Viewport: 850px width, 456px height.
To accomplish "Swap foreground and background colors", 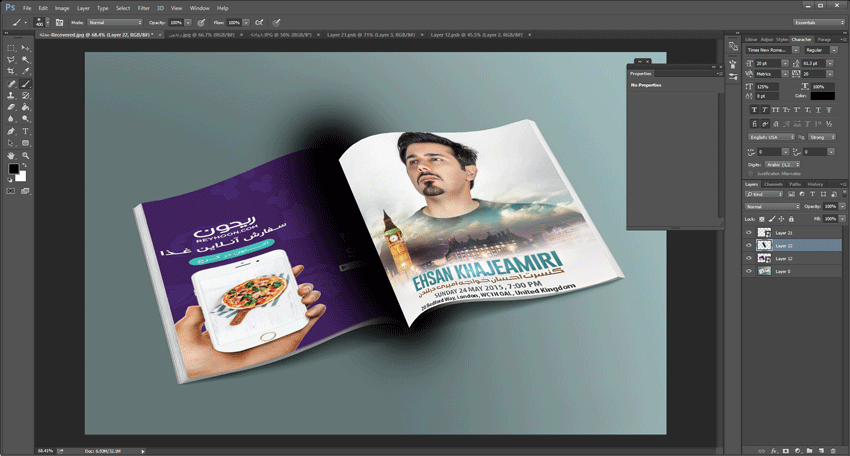I will tap(24, 165).
